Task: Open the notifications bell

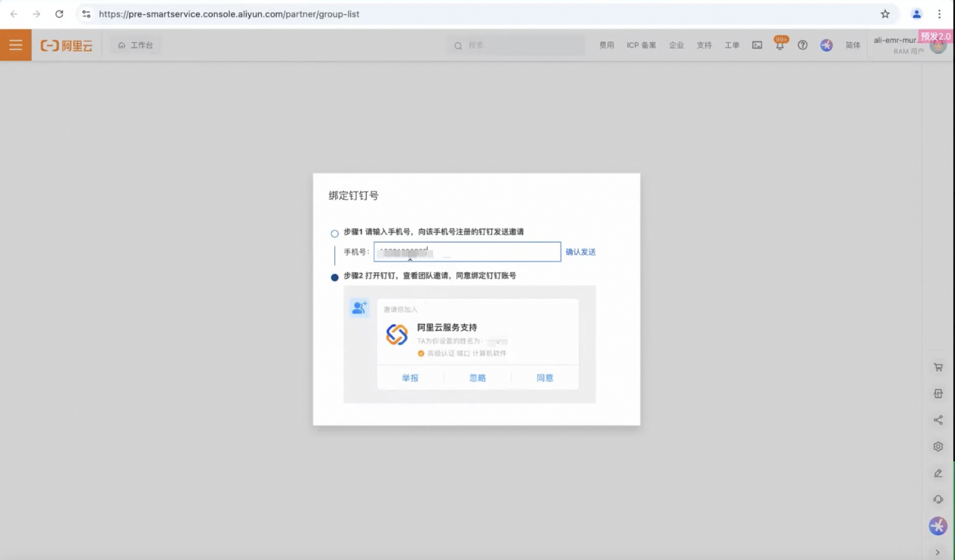Action: [x=780, y=45]
